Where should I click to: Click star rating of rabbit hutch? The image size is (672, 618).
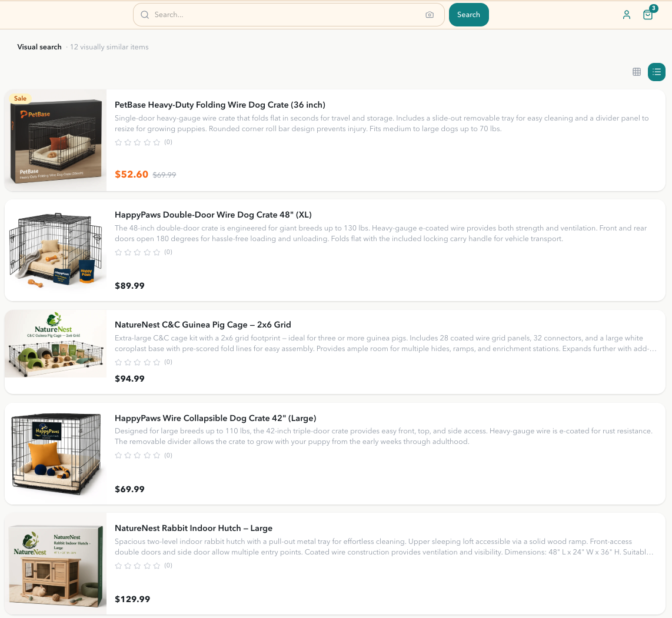coord(138,565)
